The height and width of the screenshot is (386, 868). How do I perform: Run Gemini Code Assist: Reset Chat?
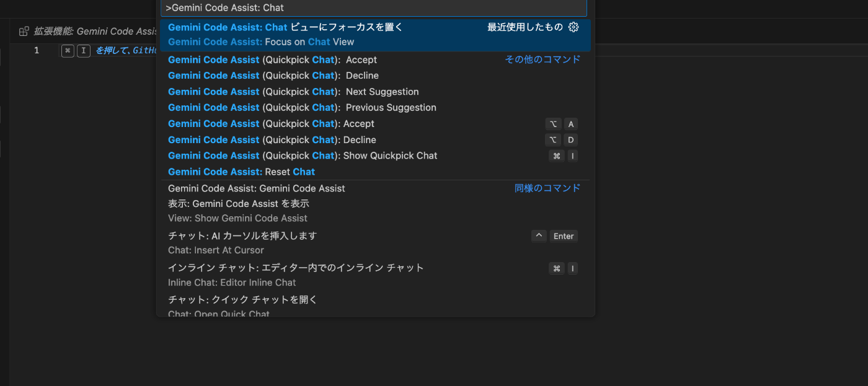pos(375,172)
